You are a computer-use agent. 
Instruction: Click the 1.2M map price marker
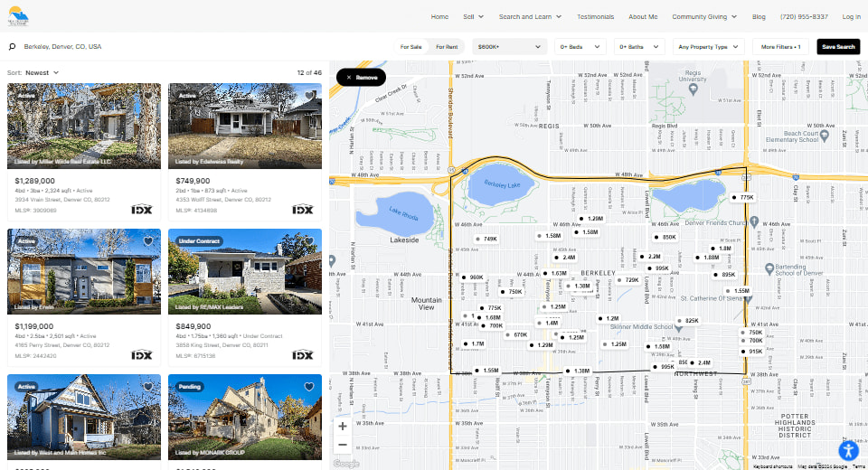(609, 318)
